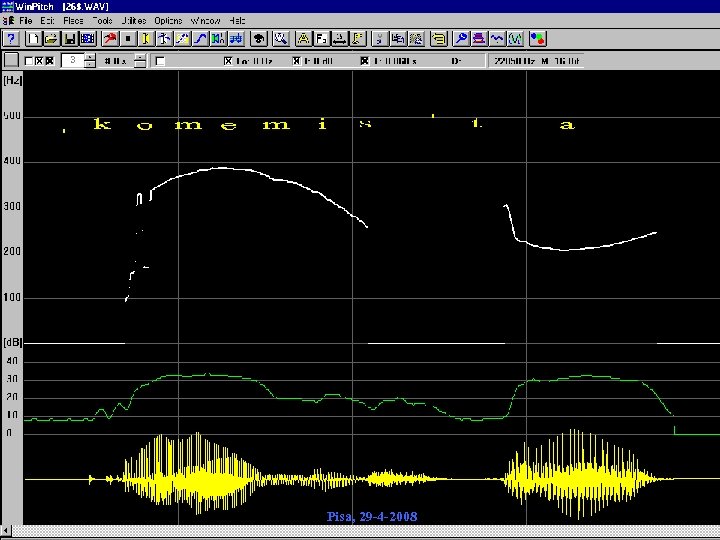The height and width of the screenshot is (540, 720).
Task: Click the horizontal scrollbar track at bottom
Action: 366,531
